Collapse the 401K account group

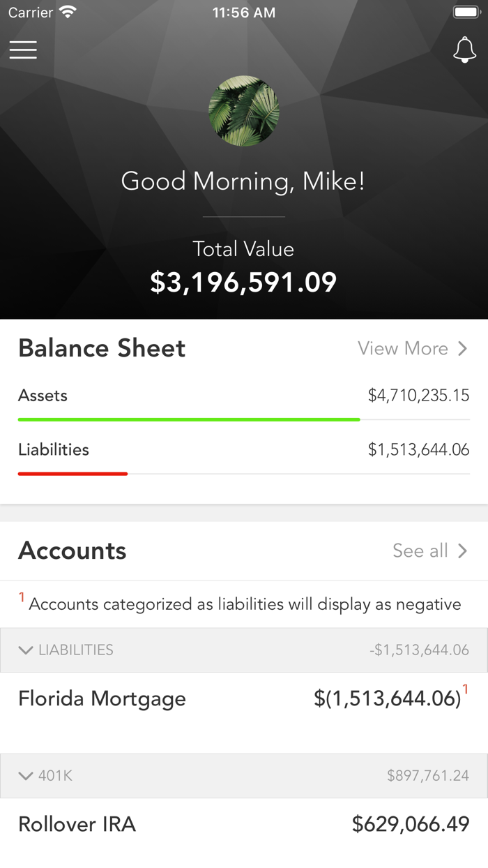pyautogui.click(x=25, y=775)
